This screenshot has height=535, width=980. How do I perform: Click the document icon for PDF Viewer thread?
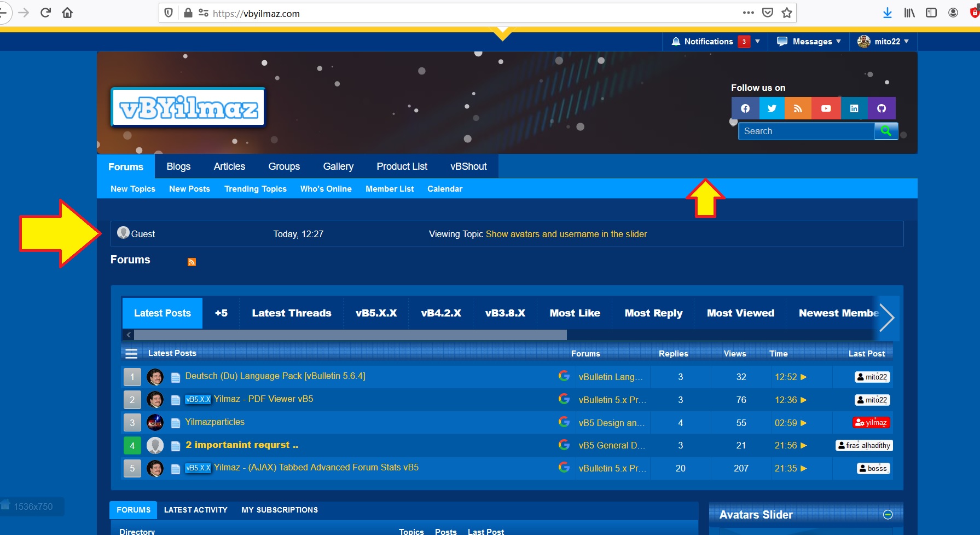coord(175,400)
